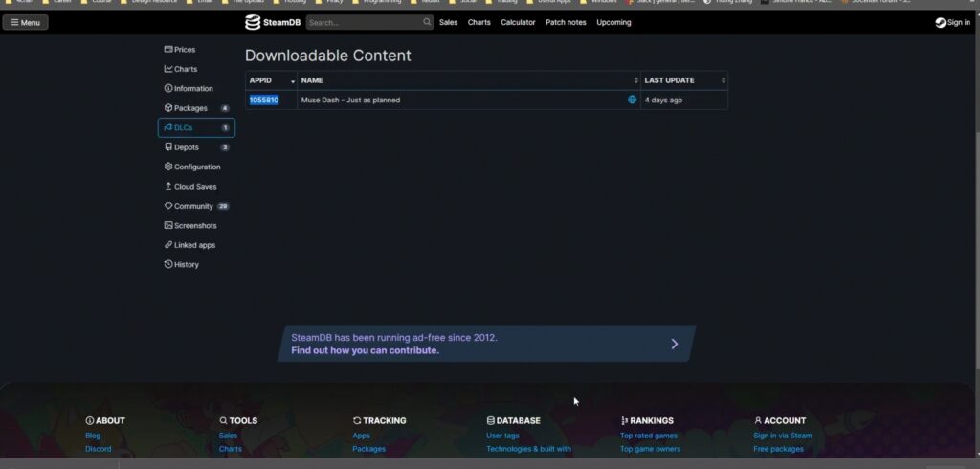This screenshot has height=469, width=980.
Task: Open Muse Dash - Just as planned
Action: [350, 100]
